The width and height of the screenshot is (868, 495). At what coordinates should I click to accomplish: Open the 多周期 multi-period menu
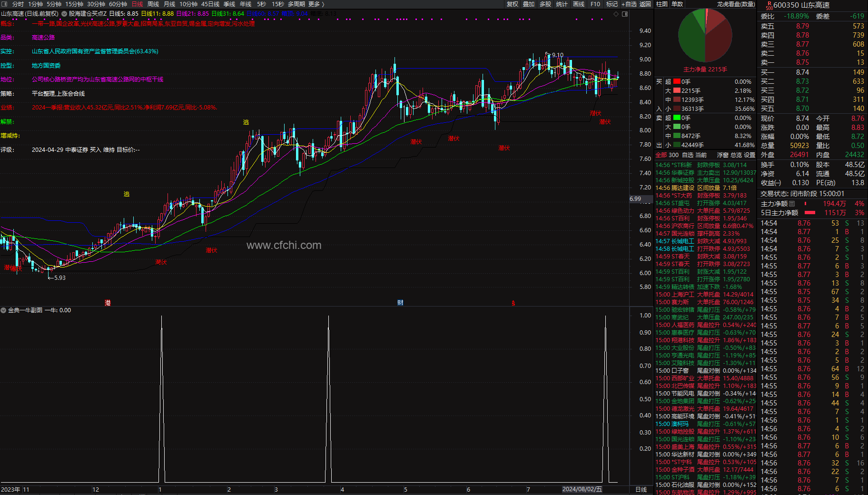click(x=296, y=4)
